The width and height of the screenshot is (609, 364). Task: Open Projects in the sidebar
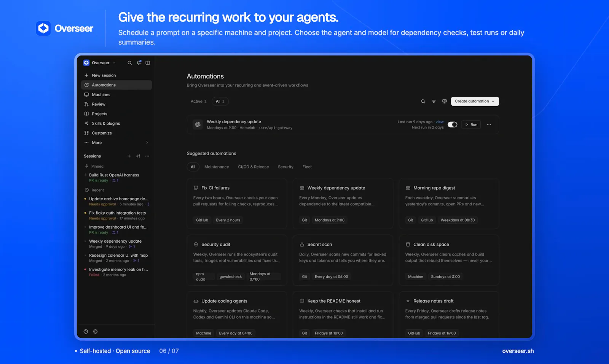click(116, 114)
